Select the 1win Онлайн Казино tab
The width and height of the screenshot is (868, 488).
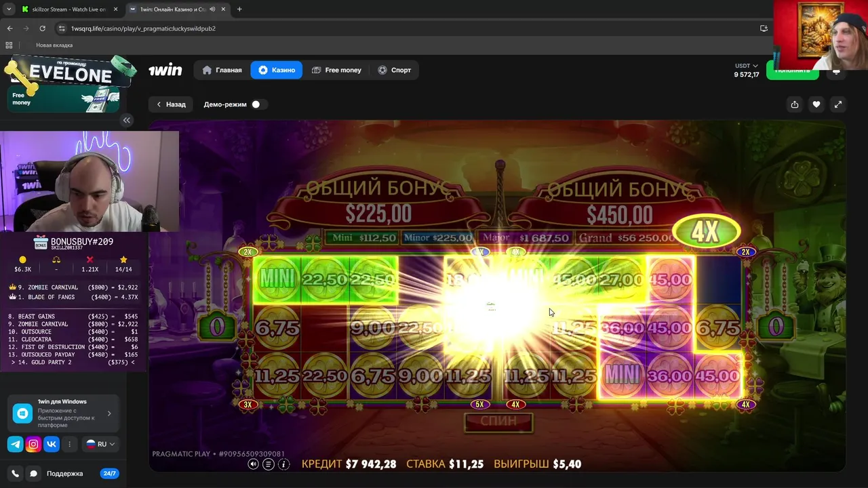[179, 9]
